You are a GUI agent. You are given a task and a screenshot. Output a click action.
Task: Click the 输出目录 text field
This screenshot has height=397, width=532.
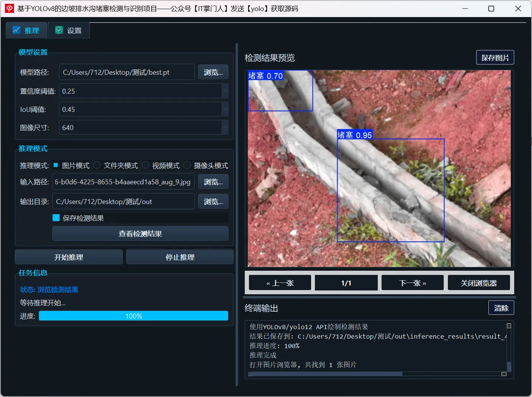tap(123, 202)
